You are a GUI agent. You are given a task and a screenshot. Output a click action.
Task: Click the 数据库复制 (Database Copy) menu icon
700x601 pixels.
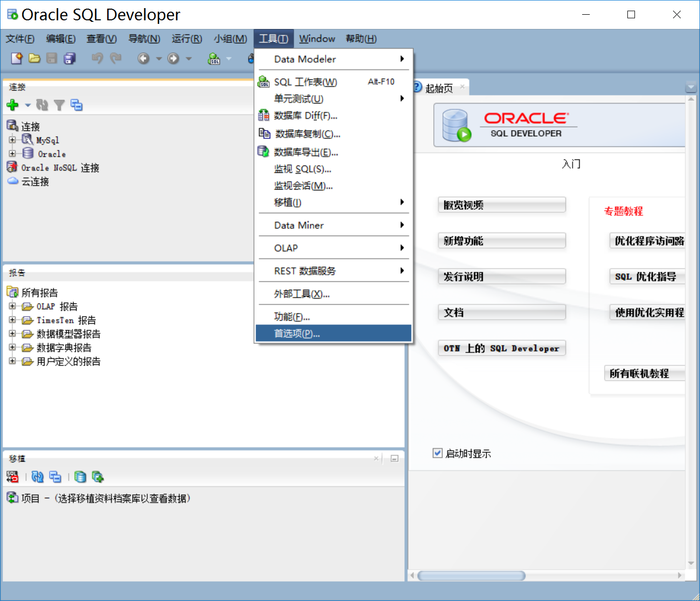tap(264, 134)
